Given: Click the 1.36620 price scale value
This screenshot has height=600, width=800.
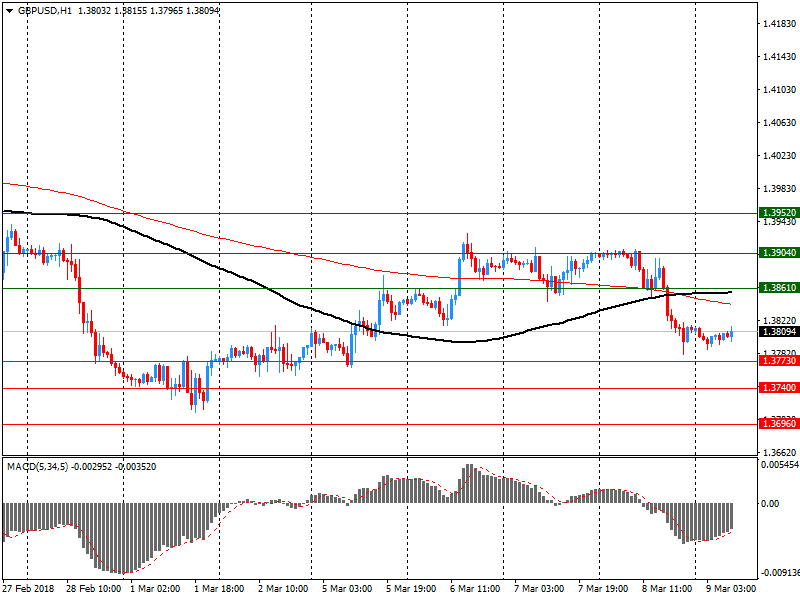Looking at the screenshot, I should pos(779,452).
